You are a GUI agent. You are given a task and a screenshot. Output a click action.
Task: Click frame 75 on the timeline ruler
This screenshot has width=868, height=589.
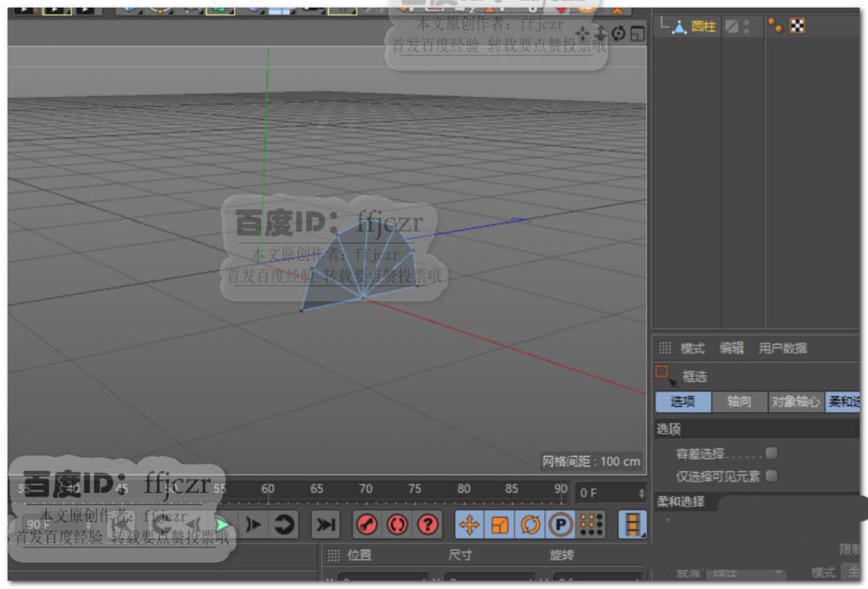(x=415, y=489)
